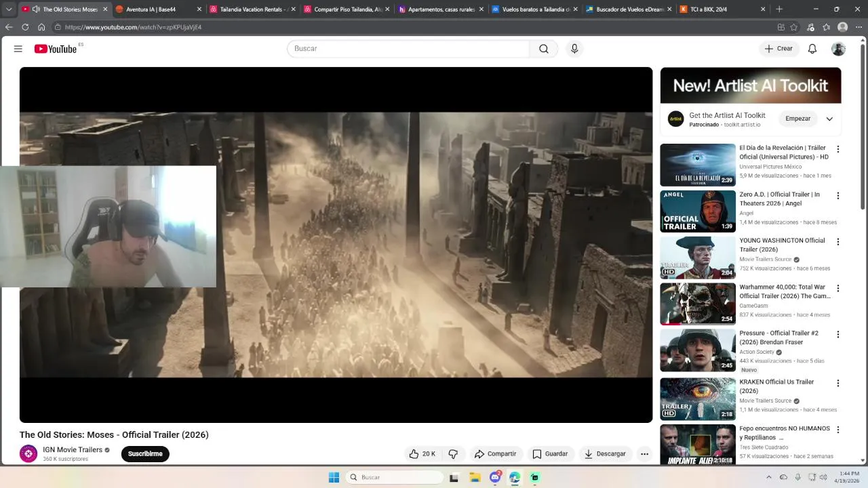
Task: Open options for Zero A.D. trailer video
Action: (838, 196)
